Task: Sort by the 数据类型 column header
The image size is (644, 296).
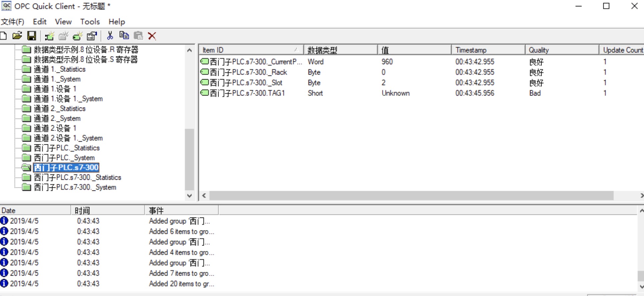Action: [341, 50]
